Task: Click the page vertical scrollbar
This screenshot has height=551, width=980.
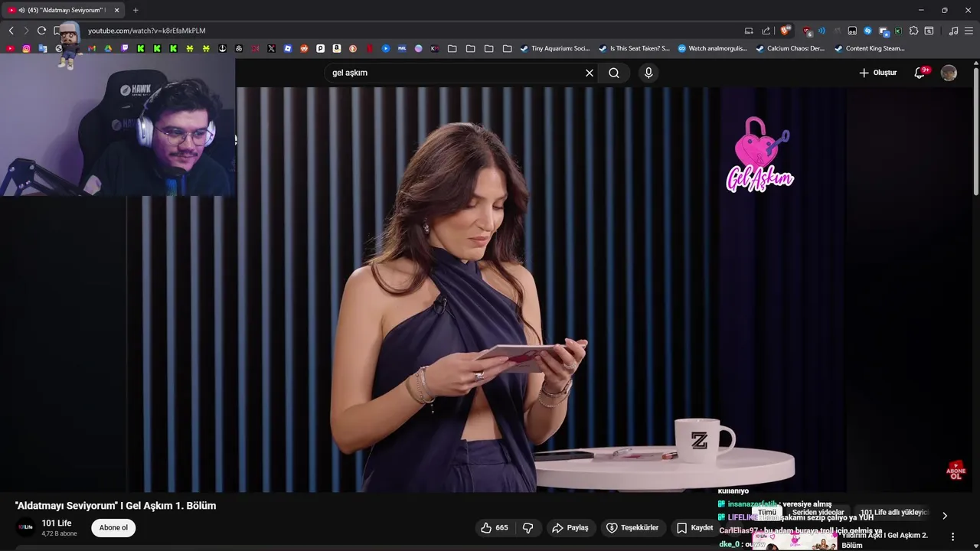Action: coord(975,130)
